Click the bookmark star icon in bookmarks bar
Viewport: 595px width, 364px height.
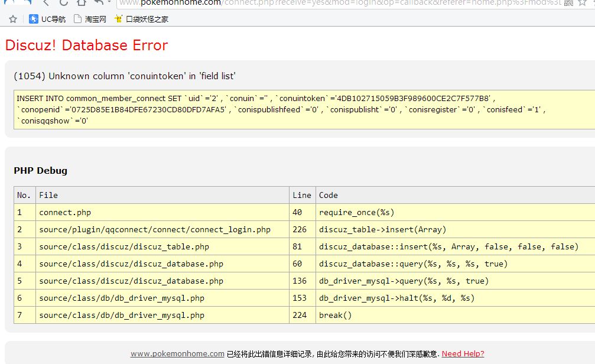(13, 19)
